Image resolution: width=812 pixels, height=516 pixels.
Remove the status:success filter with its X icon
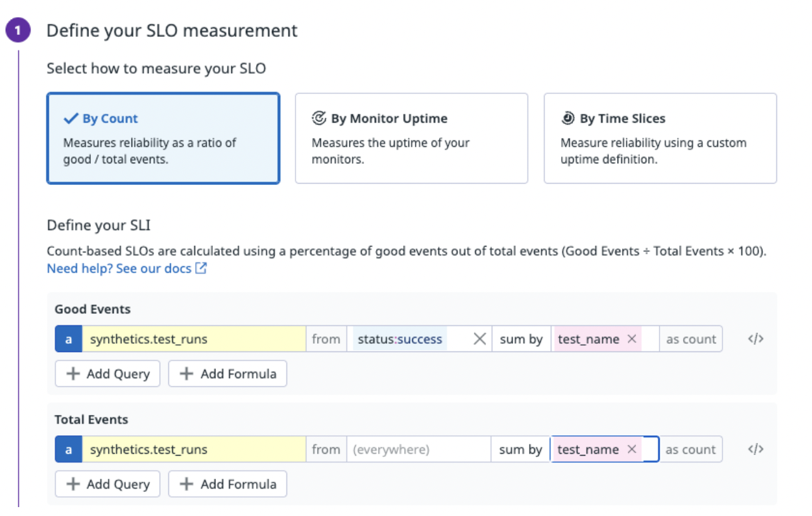coord(480,339)
